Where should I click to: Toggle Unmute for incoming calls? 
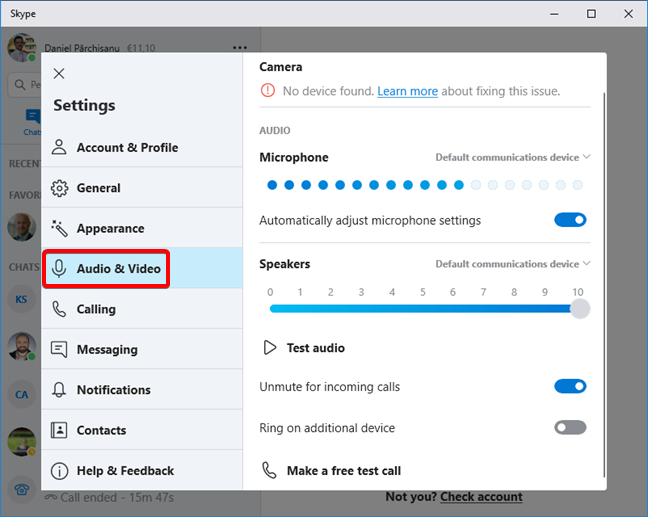click(x=570, y=386)
